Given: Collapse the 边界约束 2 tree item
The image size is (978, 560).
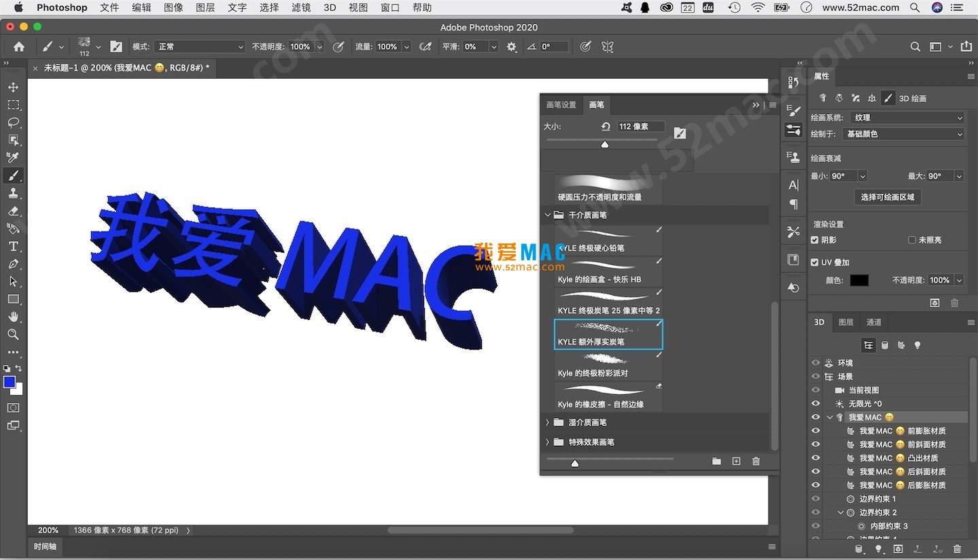Looking at the screenshot, I should [841, 512].
